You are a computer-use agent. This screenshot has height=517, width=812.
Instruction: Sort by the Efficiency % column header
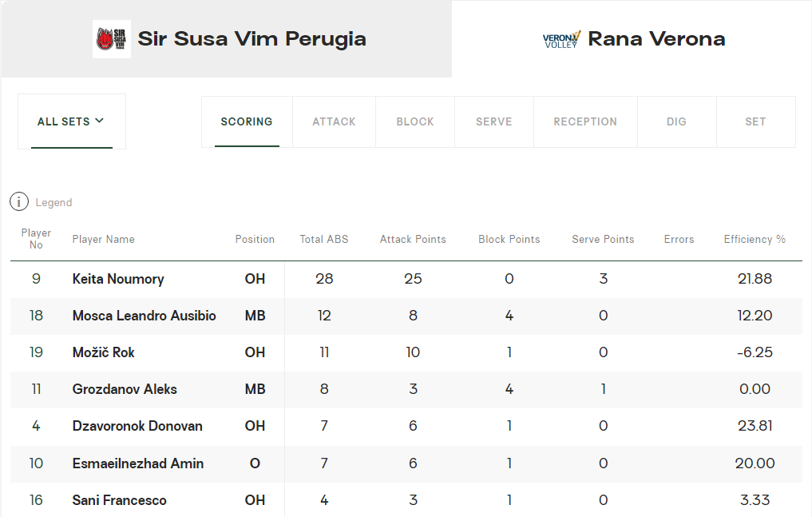(x=755, y=239)
